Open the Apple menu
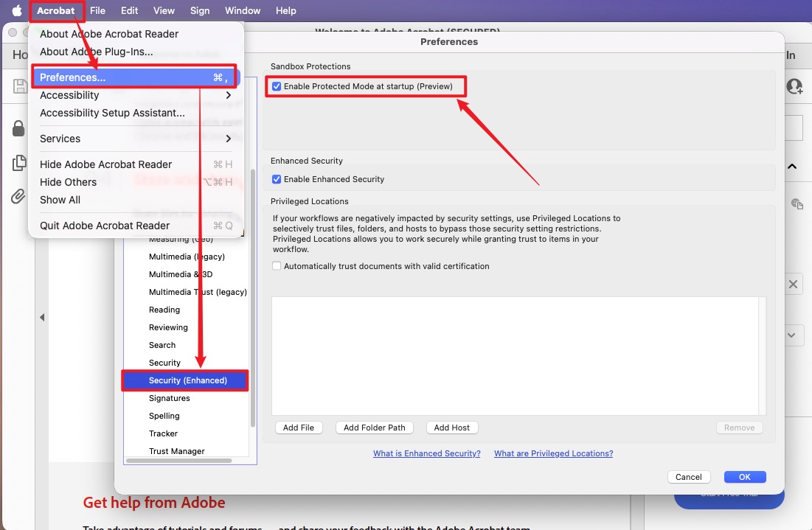Screen dimensions: 812x530 click(16, 10)
